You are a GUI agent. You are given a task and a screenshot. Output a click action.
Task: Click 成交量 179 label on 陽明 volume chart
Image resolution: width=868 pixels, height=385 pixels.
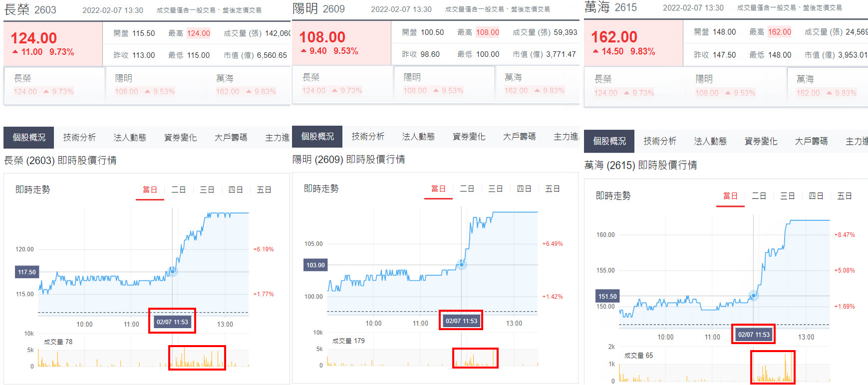(x=348, y=341)
